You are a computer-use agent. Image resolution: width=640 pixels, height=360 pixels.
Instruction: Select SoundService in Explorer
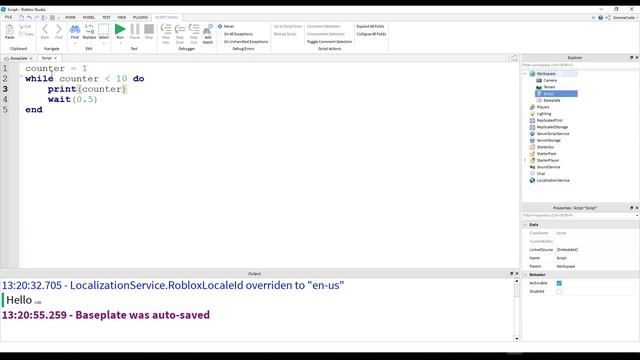[x=548, y=167]
